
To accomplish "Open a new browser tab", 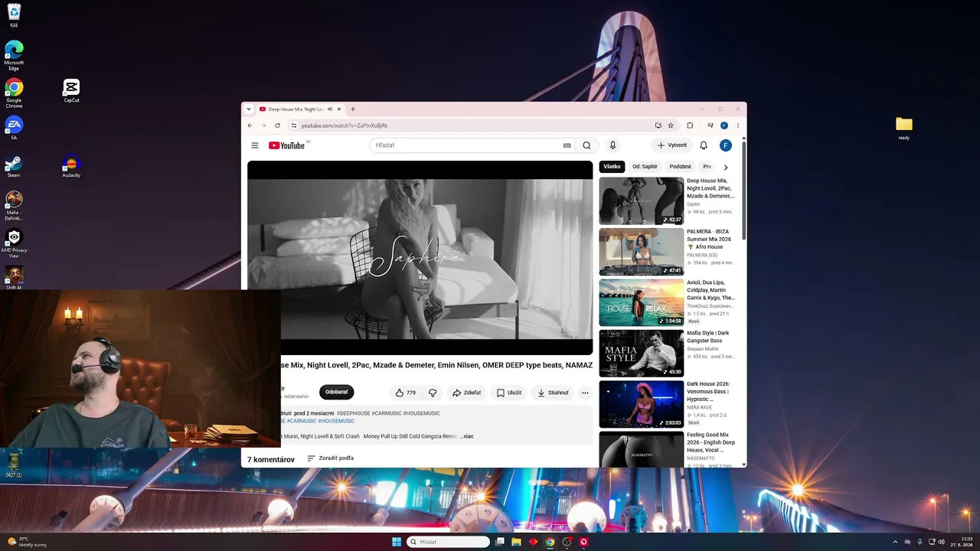I will click(x=352, y=109).
